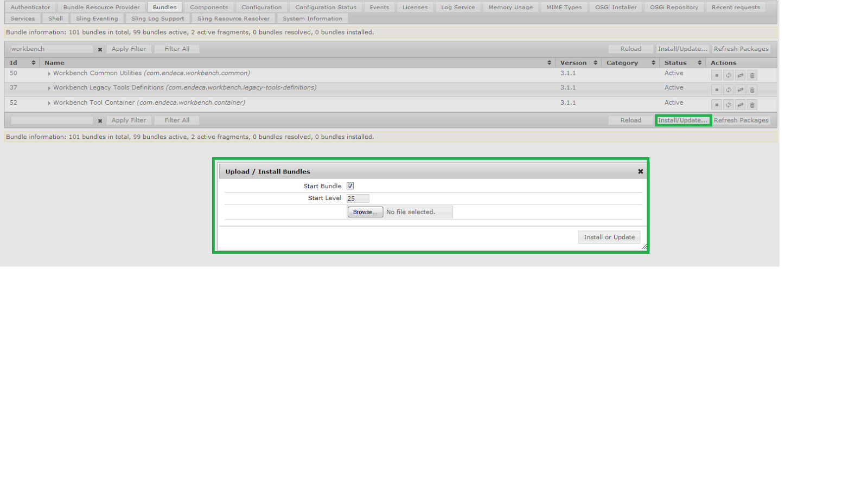Click the Start Level input field
Screen dimensions: 868x500
[x=358, y=198]
